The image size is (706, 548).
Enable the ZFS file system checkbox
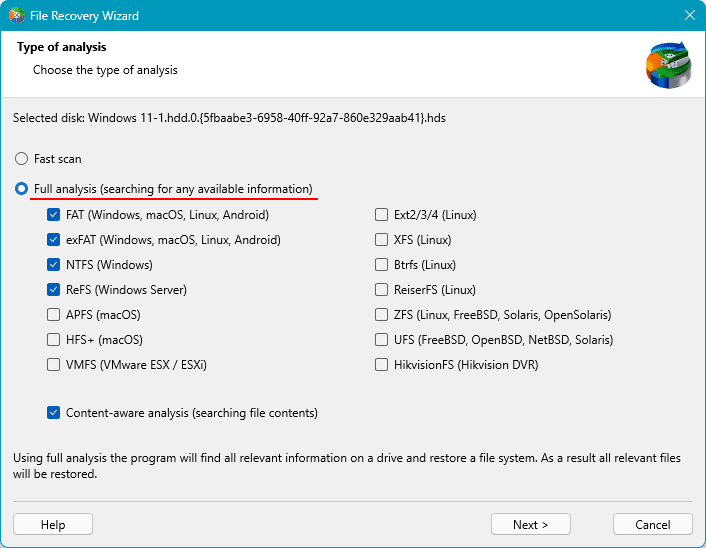381,315
